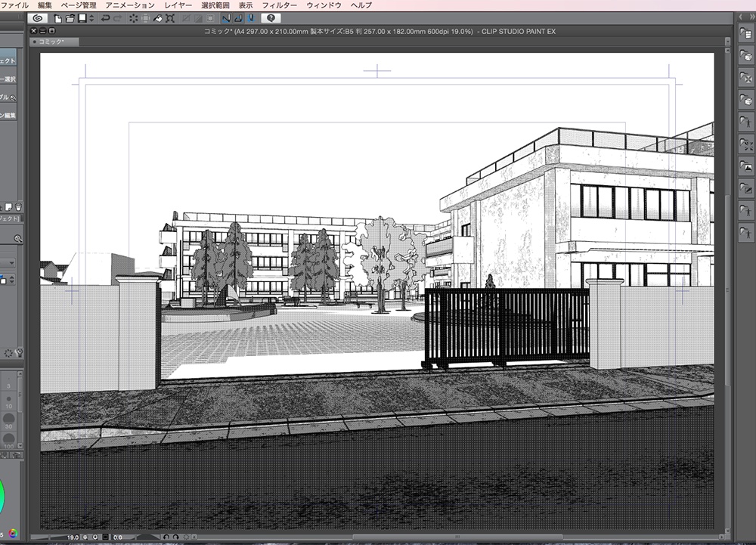Toggle Snap to Special Ruler
This screenshot has width=756, height=545.
pyautogui.click(x=238, y=18)
